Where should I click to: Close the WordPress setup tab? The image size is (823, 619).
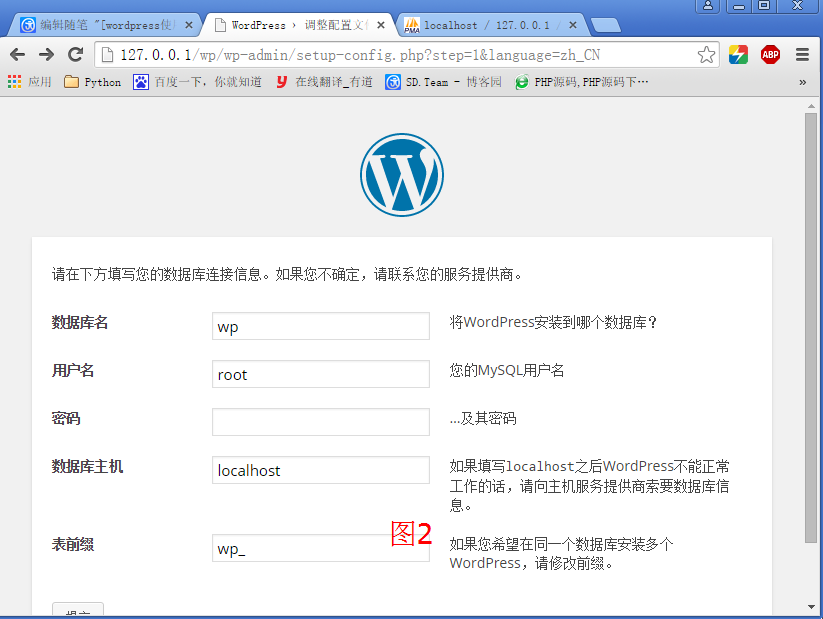coord(381,25)
